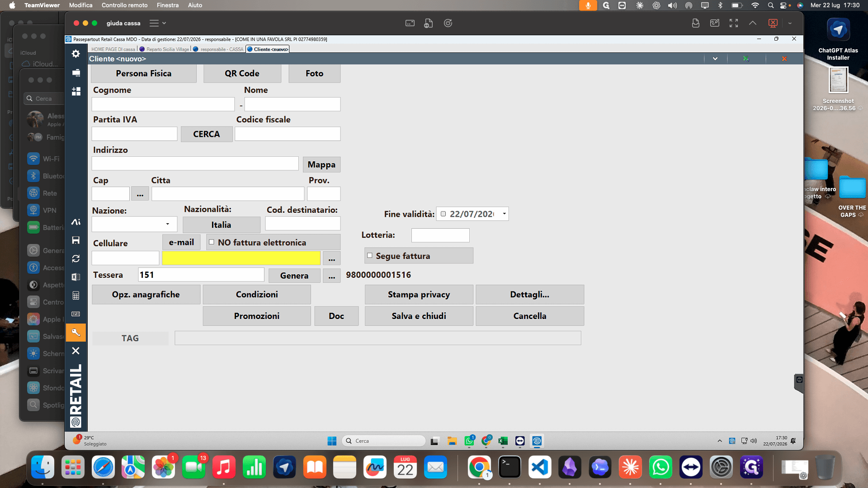868x488 pixels.
Task: Click the refresh arrows sidebar icon
Action: [x=76, y=258]
